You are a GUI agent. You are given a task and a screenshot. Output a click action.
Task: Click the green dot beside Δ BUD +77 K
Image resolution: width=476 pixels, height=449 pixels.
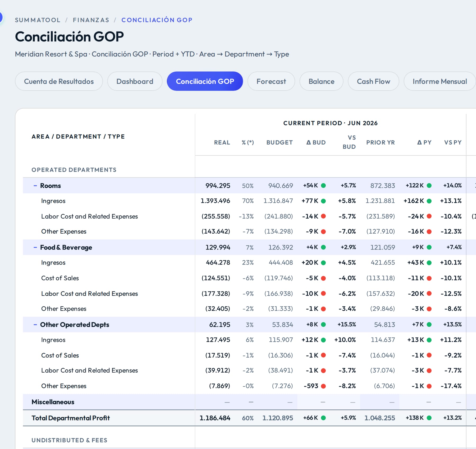click(x=323, y=201)
